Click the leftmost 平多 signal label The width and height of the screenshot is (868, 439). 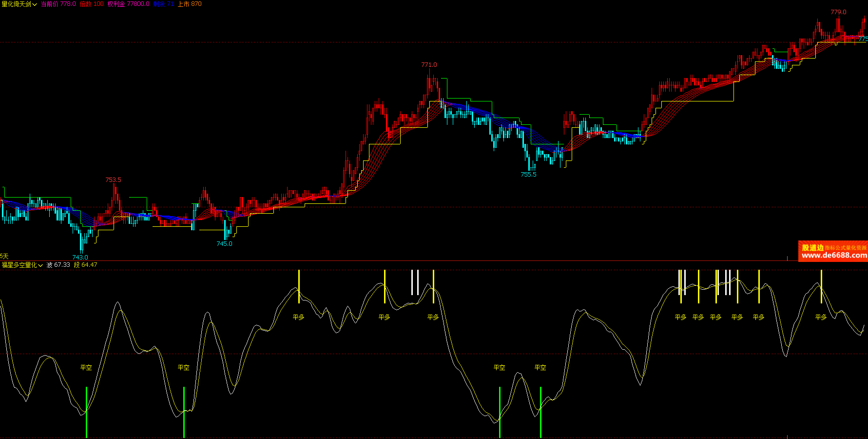point(299,317)
